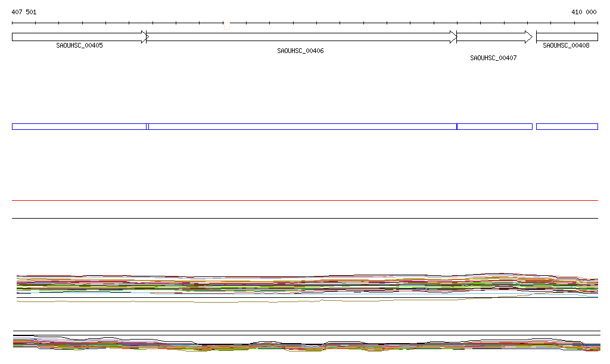
Task: Click the red horizontal line
Action: tap(304, 201)
